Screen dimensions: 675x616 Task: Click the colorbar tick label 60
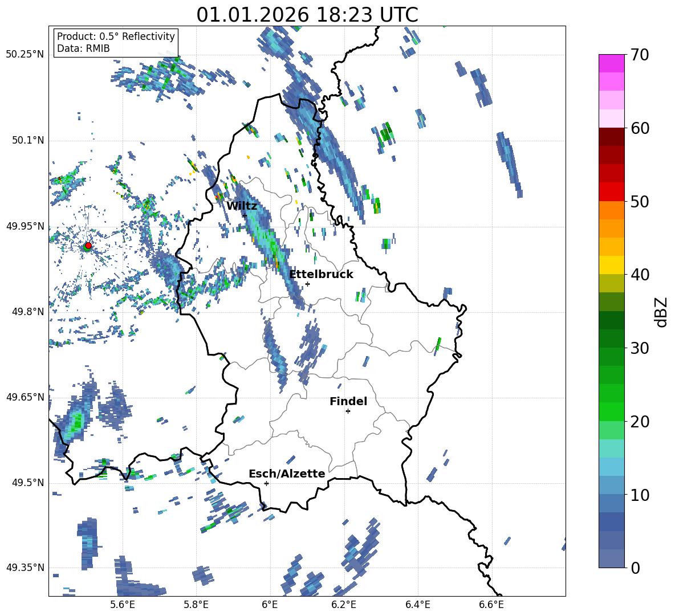point(640,128)
